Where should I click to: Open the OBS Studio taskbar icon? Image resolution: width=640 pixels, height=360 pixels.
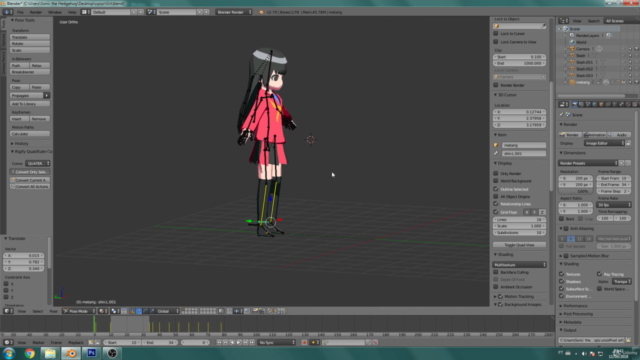click(x=112, y=353)
